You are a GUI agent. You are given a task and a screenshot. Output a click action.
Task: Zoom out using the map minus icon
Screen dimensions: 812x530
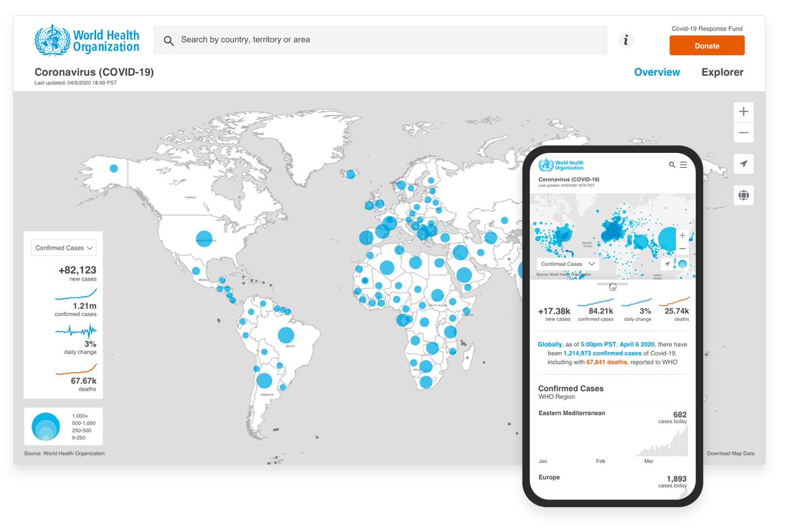click(743, 133)
